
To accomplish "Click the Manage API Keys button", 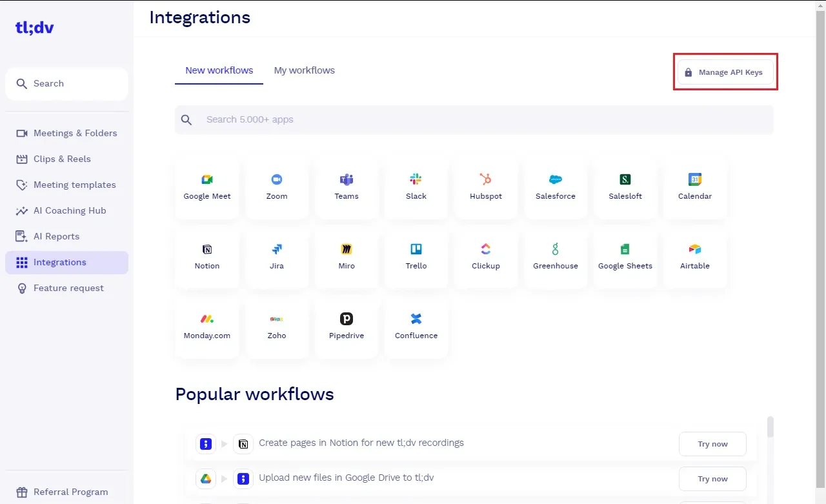I will coord(725,72).
